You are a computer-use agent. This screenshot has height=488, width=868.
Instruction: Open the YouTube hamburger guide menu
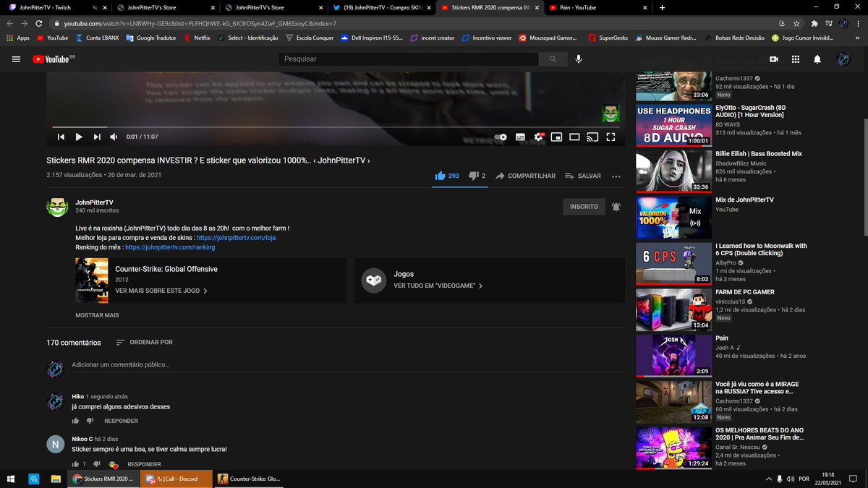point(16,59)
